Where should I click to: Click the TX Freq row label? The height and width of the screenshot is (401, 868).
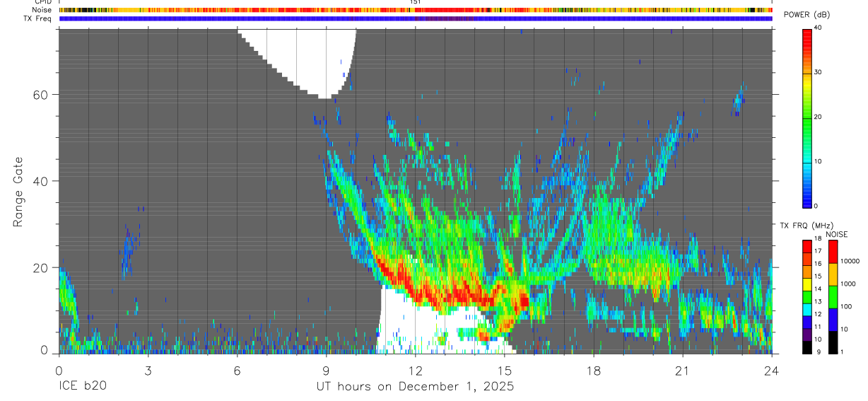[x=37, y=18]
